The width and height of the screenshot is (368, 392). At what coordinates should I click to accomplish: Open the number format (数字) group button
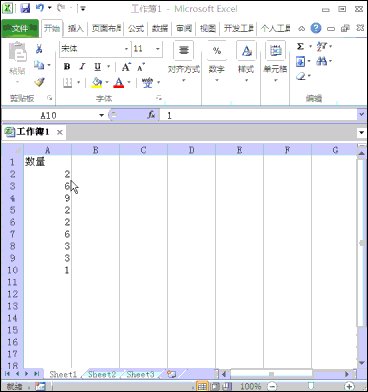coord(217,62)
